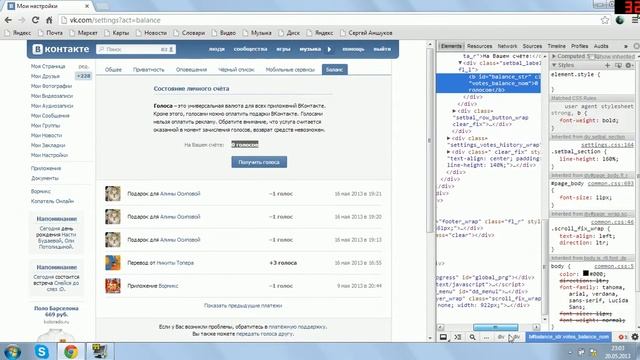The image size is (640, 360).
Task: Add a new style rule with plus icon
Action: [607, 65]
